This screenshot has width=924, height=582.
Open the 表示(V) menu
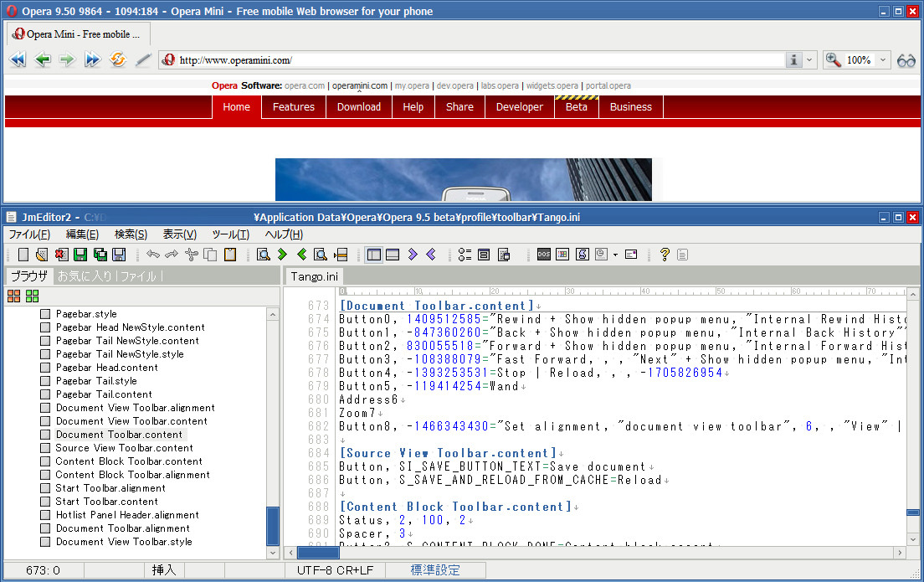180,234
